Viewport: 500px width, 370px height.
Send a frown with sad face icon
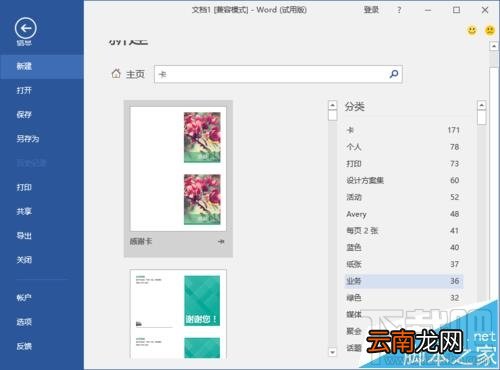pyautogui.click(x=490, y=31)
